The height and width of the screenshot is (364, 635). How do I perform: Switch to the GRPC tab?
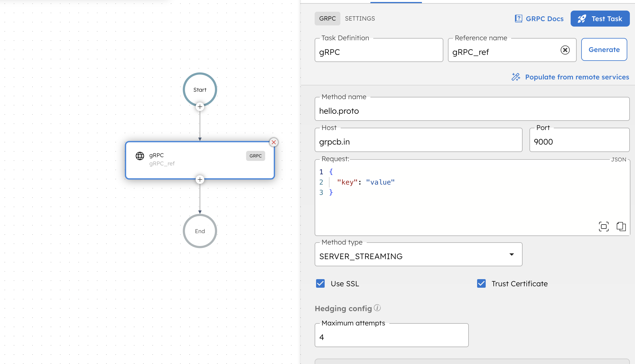coord(327,18)
